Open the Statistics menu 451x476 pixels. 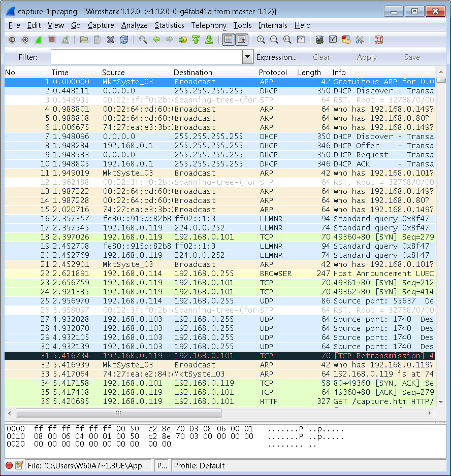[170, 25]
